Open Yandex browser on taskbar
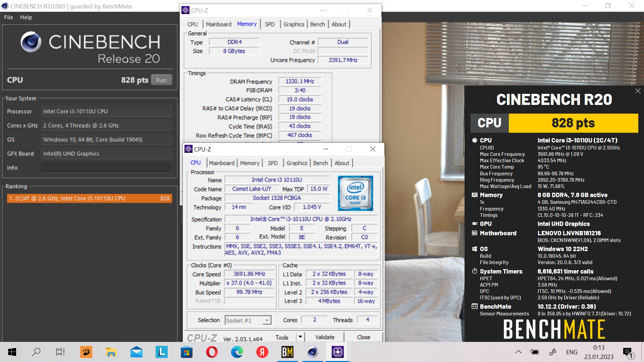The height and width of the screenshot is (362, 644). pyautogui.click(x=262, y=352)
